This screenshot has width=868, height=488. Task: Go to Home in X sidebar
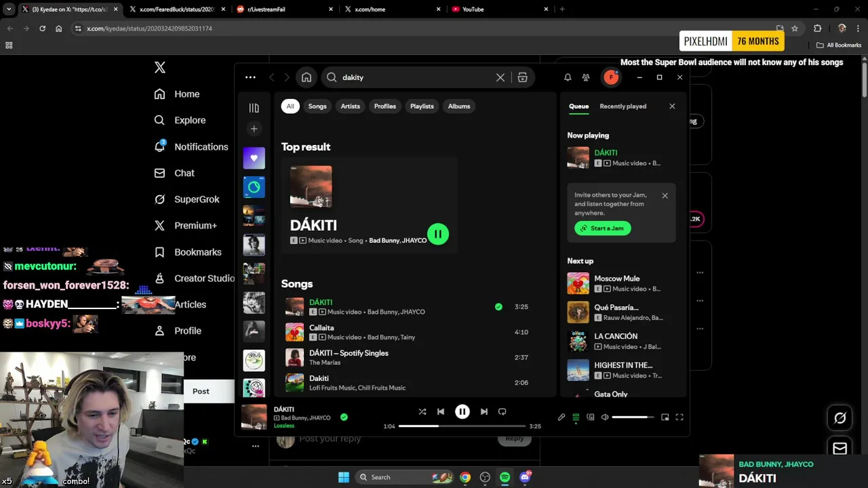177,94
